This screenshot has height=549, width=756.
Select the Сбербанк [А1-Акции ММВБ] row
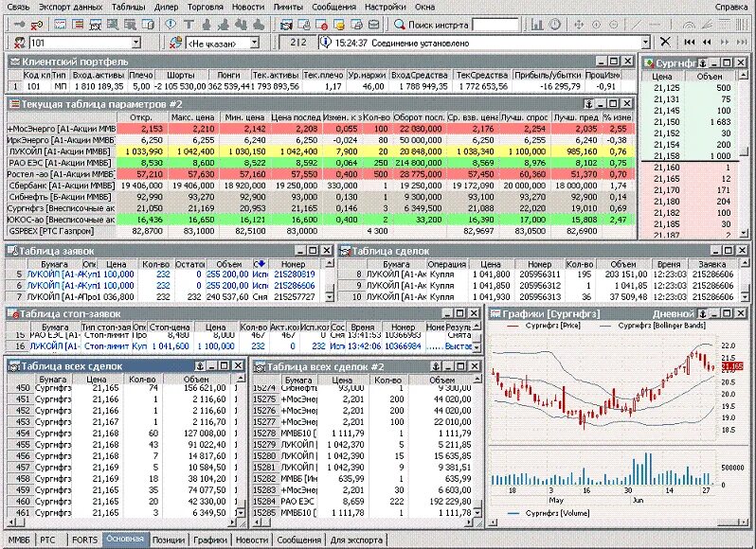(x=320, y=186)
